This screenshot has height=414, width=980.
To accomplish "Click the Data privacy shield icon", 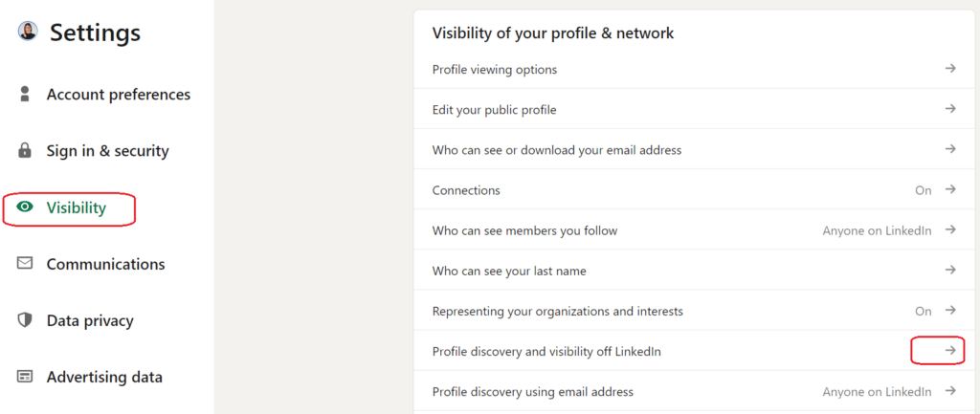I will click(x=25, y=320).
